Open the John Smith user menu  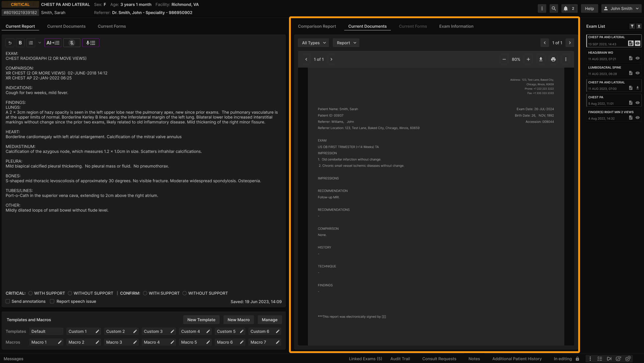point(621,8)
